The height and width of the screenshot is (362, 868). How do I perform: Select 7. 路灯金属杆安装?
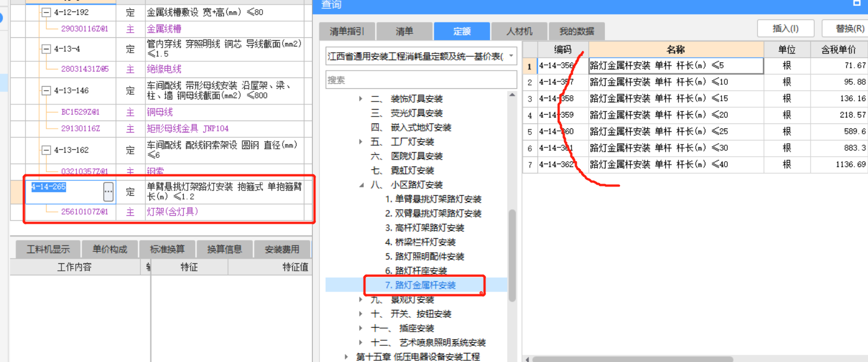[x=420, y=285]
